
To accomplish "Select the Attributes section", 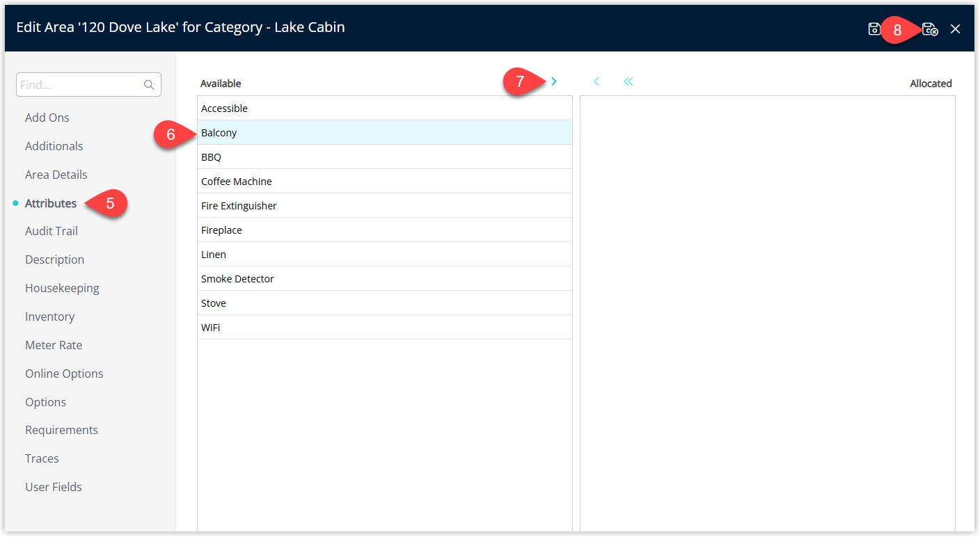I will pos(51,203).
